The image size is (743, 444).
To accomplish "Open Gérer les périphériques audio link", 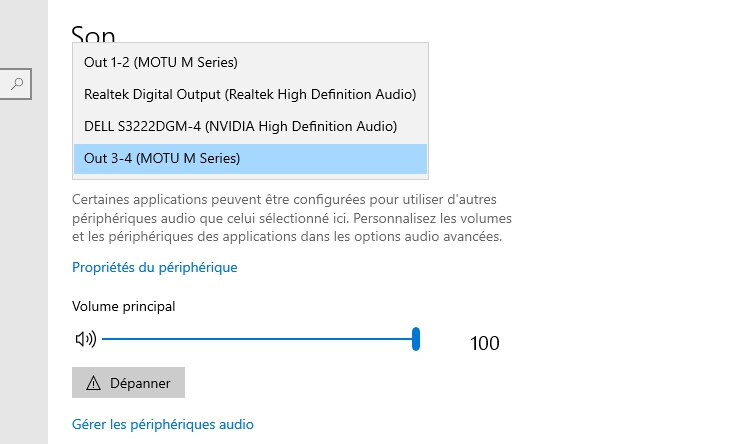I will pos(163,424).
